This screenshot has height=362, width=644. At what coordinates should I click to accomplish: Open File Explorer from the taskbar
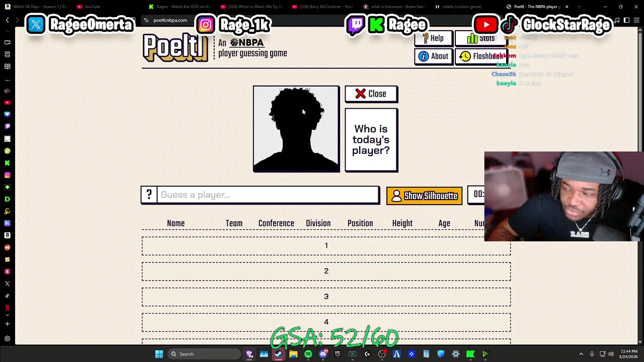coord(293,354)
